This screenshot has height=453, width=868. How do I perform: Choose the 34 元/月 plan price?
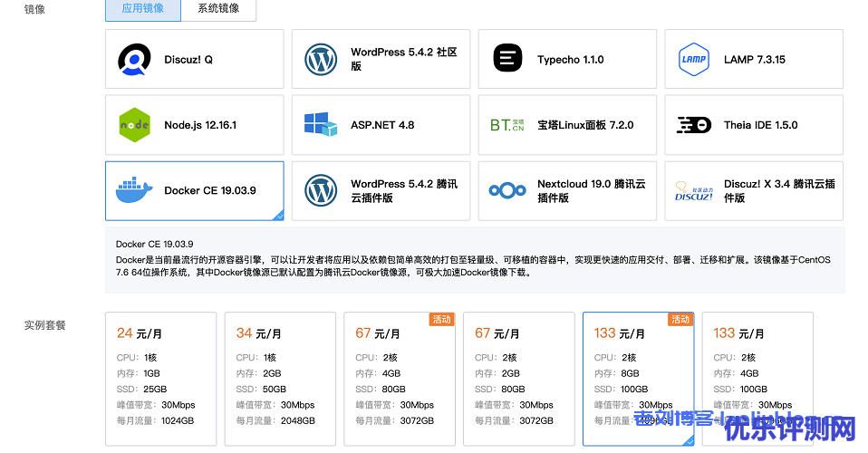point(259,333)
